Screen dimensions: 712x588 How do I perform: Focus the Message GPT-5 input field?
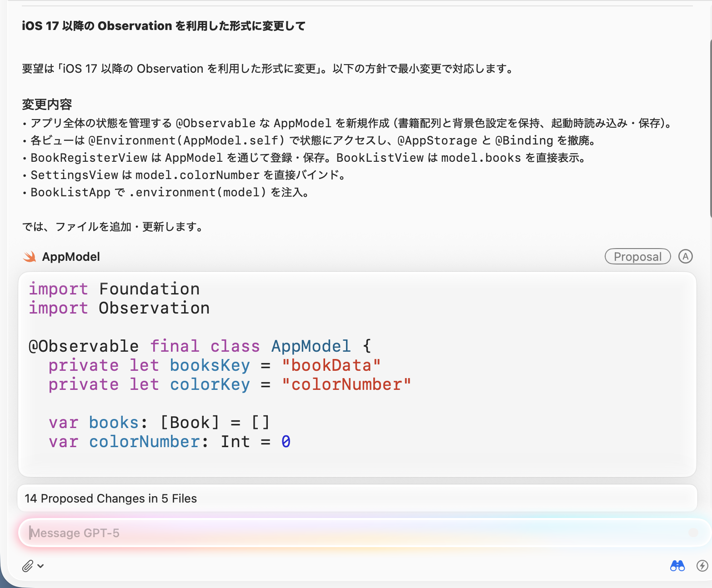pos(355,533)
